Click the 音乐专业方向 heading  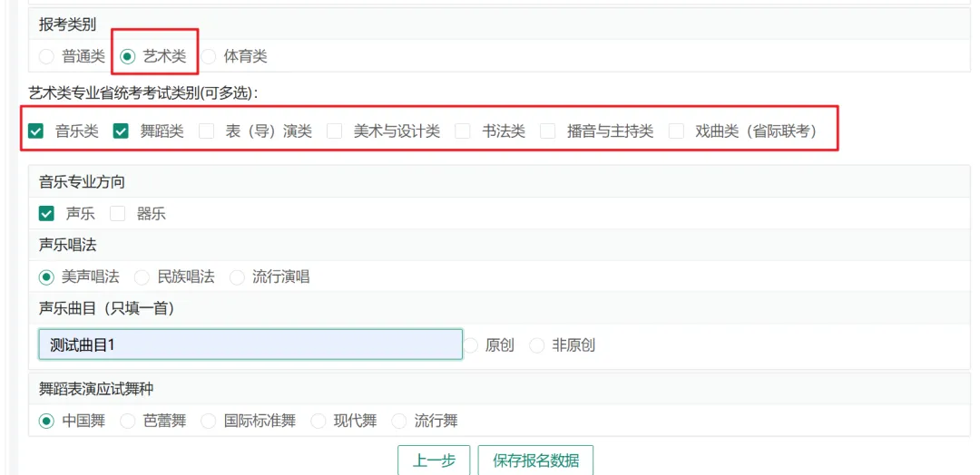click(82, 181)
